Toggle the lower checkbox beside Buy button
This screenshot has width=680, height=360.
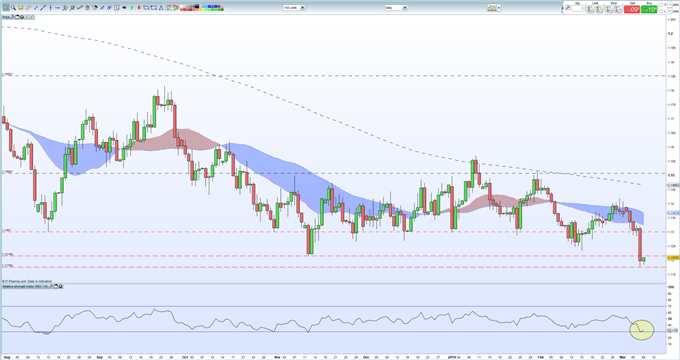click(661, 11)
